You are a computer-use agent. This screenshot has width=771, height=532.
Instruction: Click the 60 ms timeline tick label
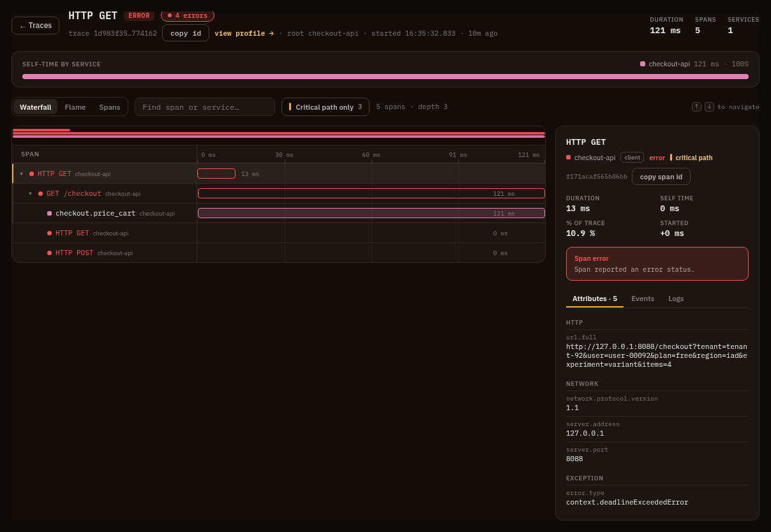[371, 155]
